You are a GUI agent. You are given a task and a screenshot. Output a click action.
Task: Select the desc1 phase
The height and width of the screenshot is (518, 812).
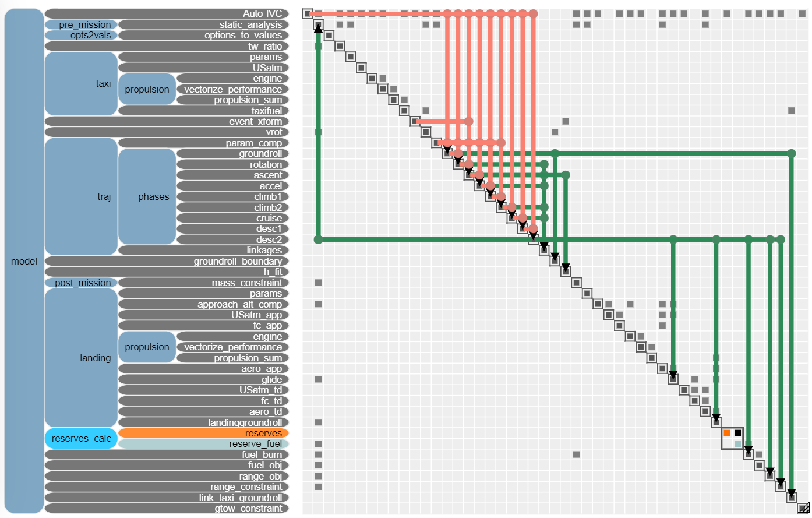[x=232, y=228]
